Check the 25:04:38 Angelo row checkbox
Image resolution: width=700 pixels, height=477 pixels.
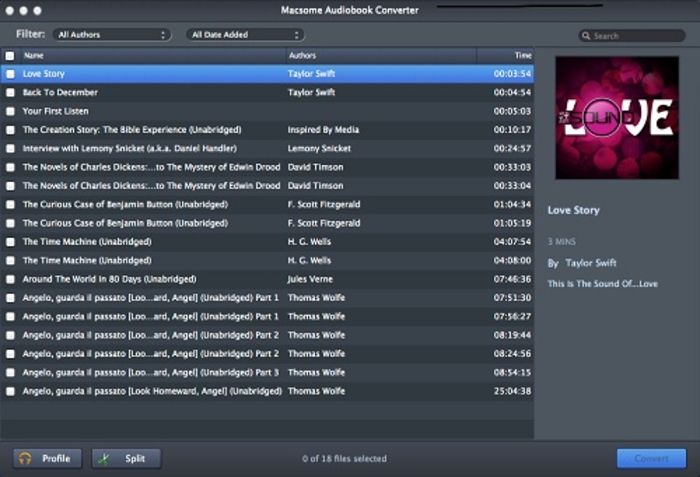point(10,392)
